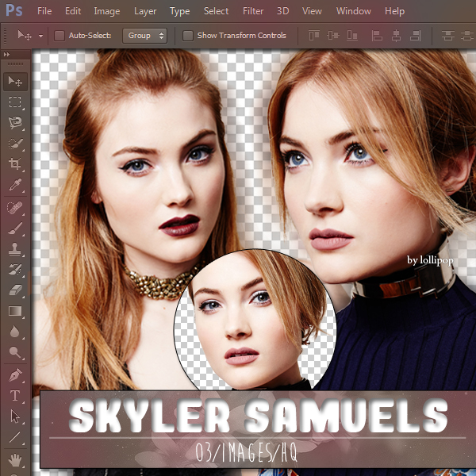Select the Line tool
476x476 pixels.
click(15, 437)
